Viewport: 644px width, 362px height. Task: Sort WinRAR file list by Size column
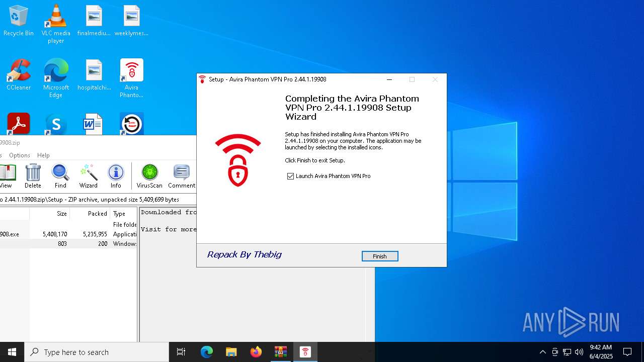(x=49, y=214)
